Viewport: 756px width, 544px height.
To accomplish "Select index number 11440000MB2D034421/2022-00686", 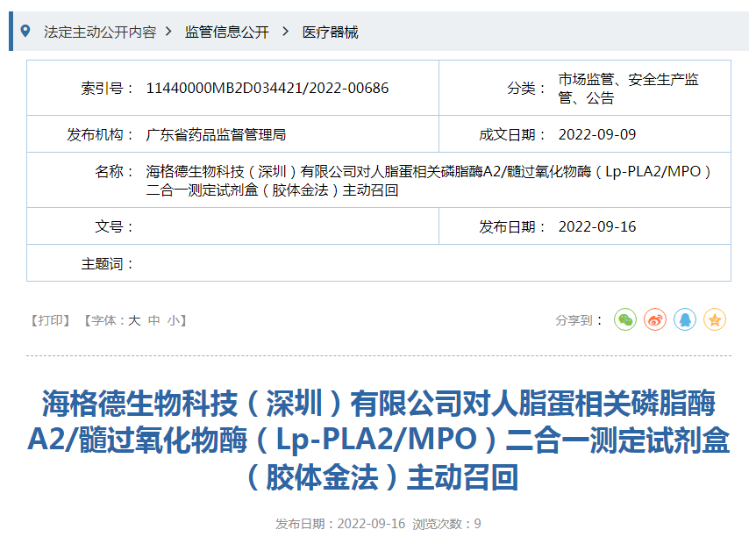I will pos(267,89).
